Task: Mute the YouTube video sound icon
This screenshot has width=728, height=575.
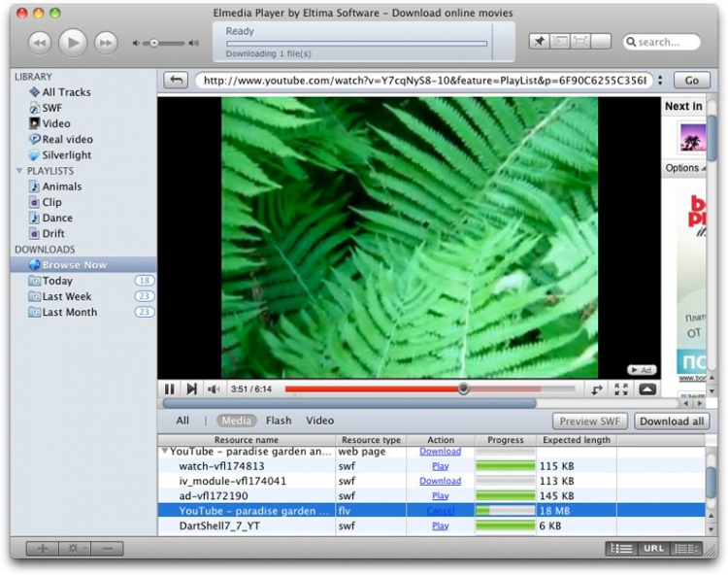Action: [x=213, y=389]
